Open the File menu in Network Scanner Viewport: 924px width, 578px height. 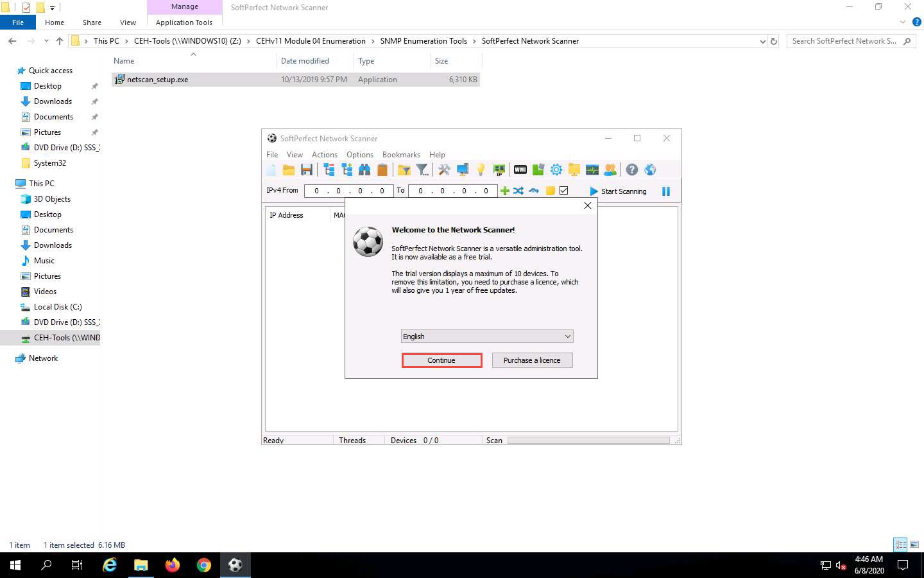click(272, 155)
